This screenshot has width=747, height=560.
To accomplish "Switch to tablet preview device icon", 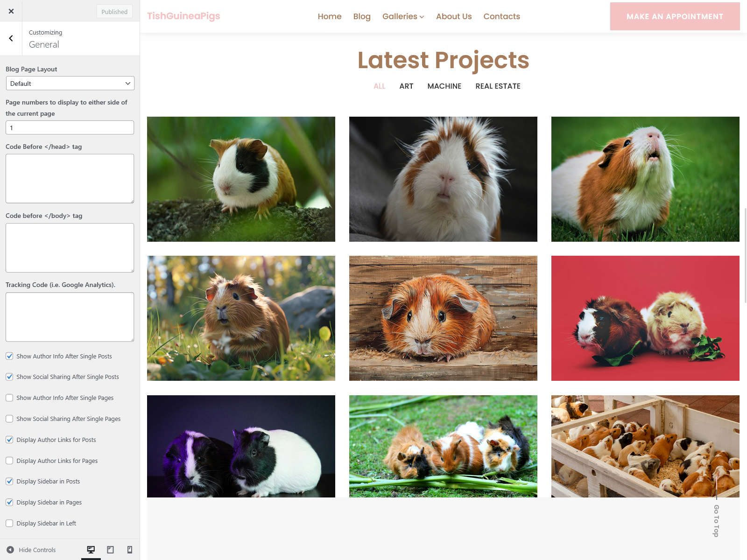I will pyautogui.click(x=110, y=550).
